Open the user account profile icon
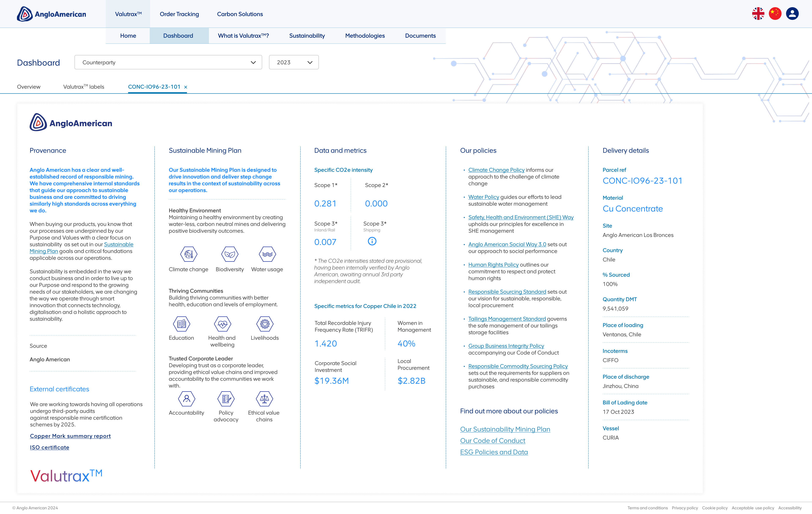This screenshot has height=514, width=812. 792,14
